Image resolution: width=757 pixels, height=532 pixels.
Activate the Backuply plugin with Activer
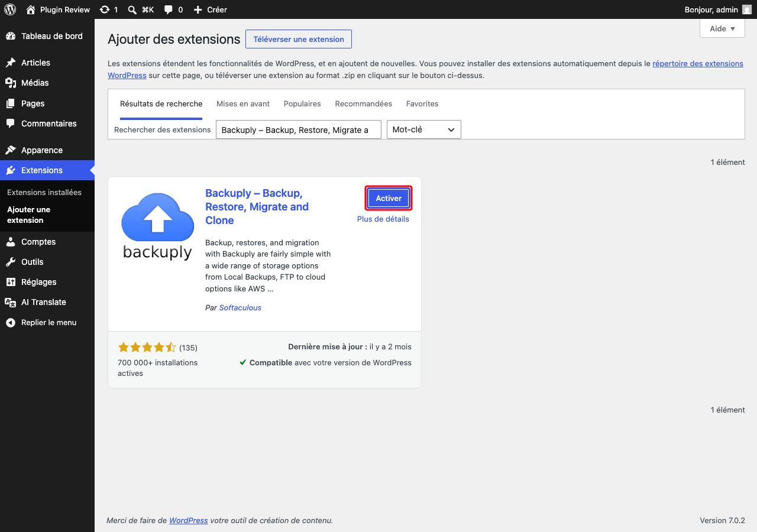(389, 198)
